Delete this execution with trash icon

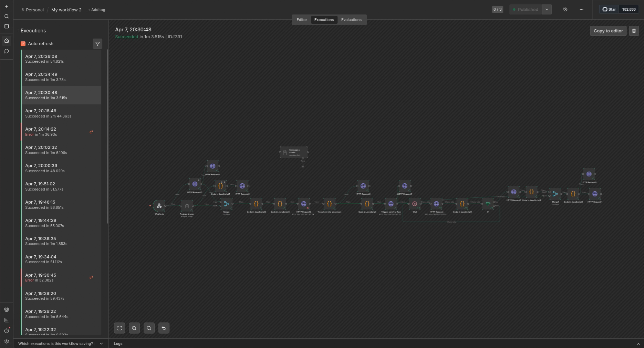click(634, 31)
